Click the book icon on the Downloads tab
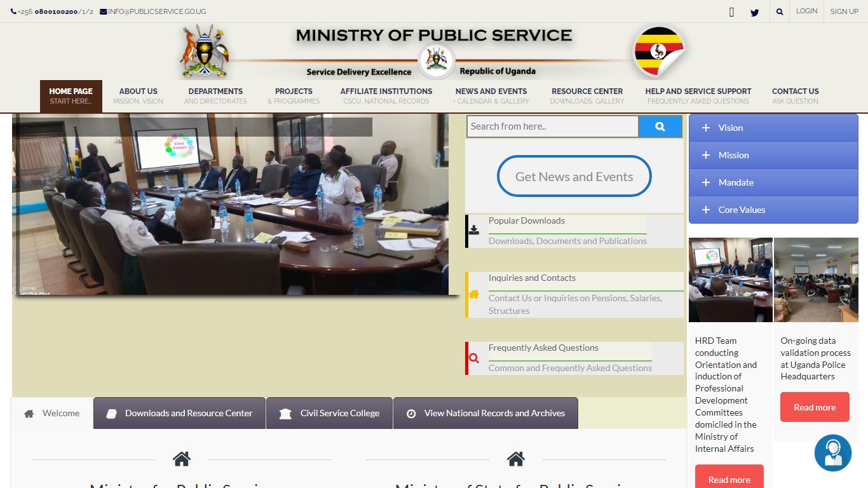 tap(111, 414)
